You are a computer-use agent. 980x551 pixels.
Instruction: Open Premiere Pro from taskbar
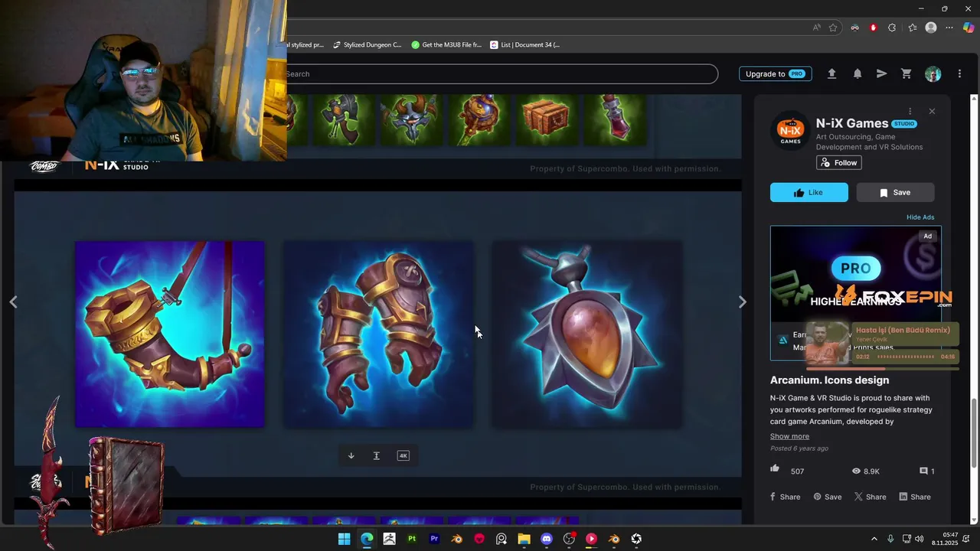click(x=434, y=539)
